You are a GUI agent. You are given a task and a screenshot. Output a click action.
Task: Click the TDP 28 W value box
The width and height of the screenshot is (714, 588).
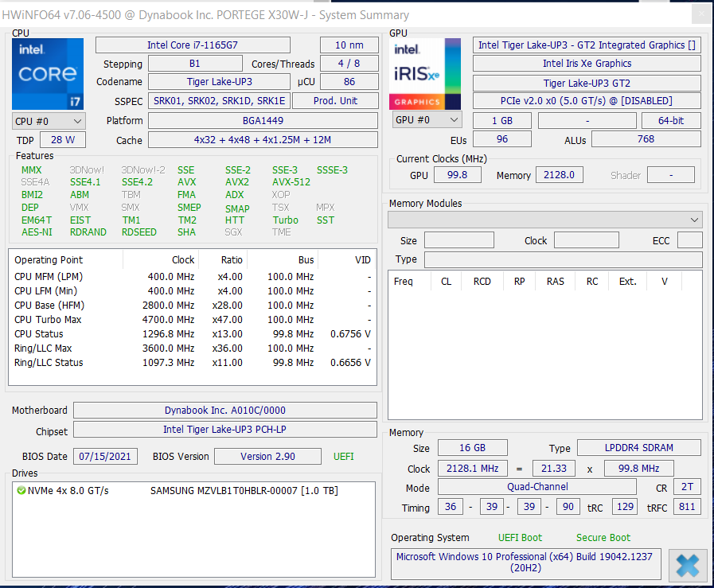[63, 140]
